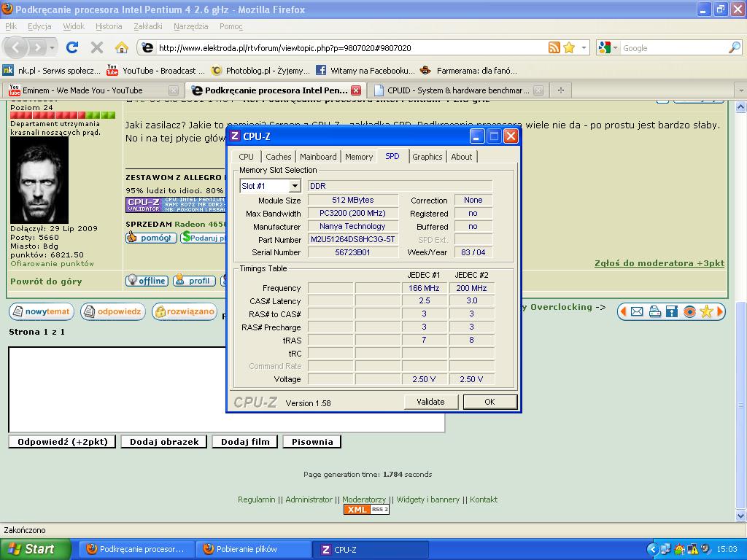This screenshot has width=747, height=560.
Task: Open the Farmerama bookmark
Action: tap(468, 71)
